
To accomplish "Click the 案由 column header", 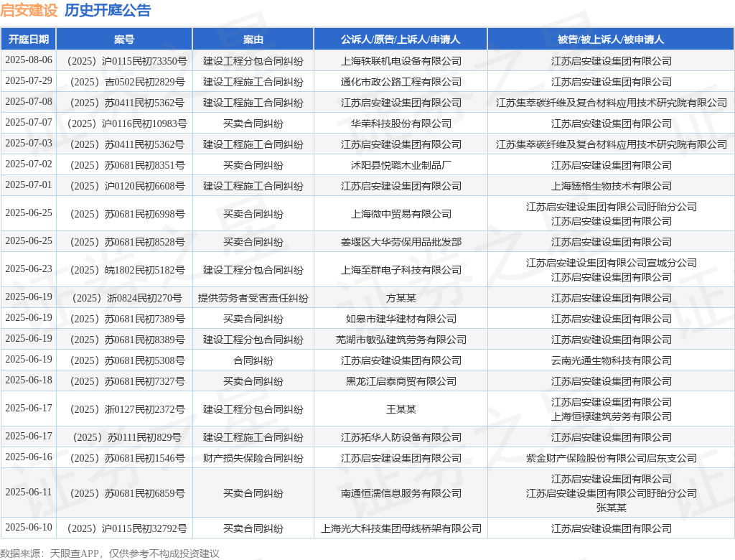I will [253, 39].
